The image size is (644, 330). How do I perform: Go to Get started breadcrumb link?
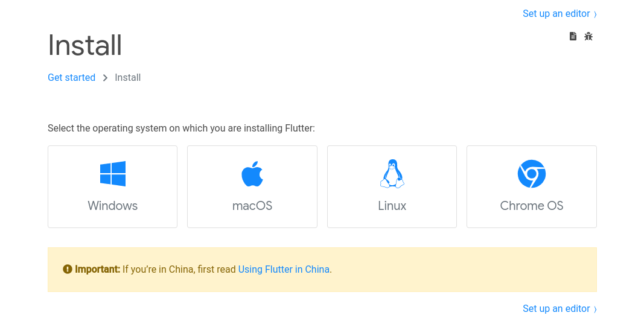click(71, 78)
